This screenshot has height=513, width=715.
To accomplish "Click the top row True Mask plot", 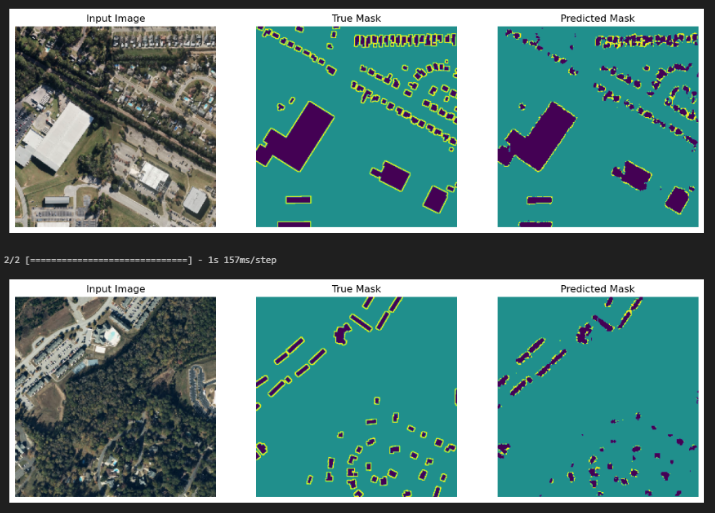I will coord(356,126).
